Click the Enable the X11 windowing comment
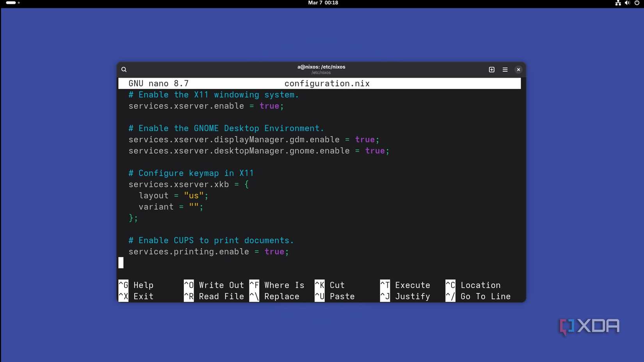This screenshot has height=362, width=644. [214, 95]
